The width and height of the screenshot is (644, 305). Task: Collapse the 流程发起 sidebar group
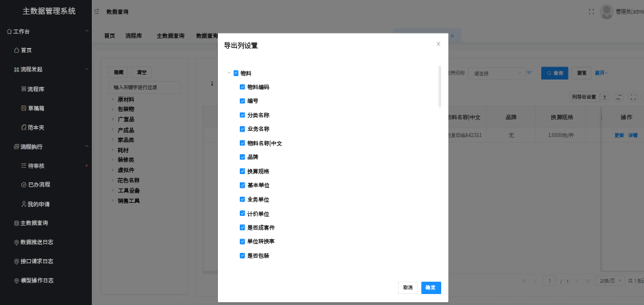coord(86,69)
